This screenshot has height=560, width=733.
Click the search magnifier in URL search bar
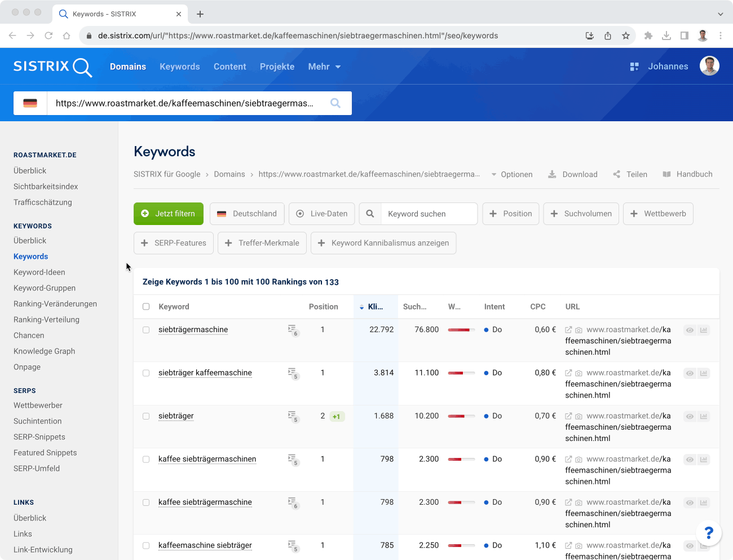coord(335,103)
